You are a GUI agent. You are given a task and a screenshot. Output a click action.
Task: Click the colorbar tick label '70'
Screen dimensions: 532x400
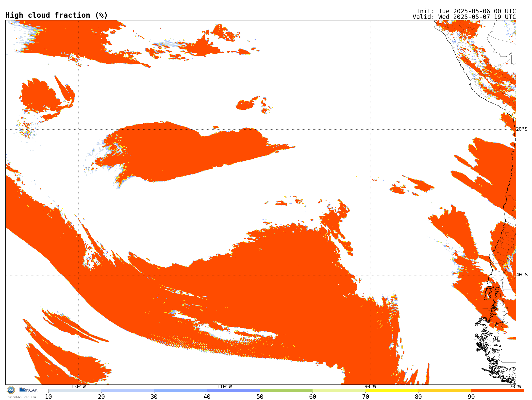[x=366, y=397]
